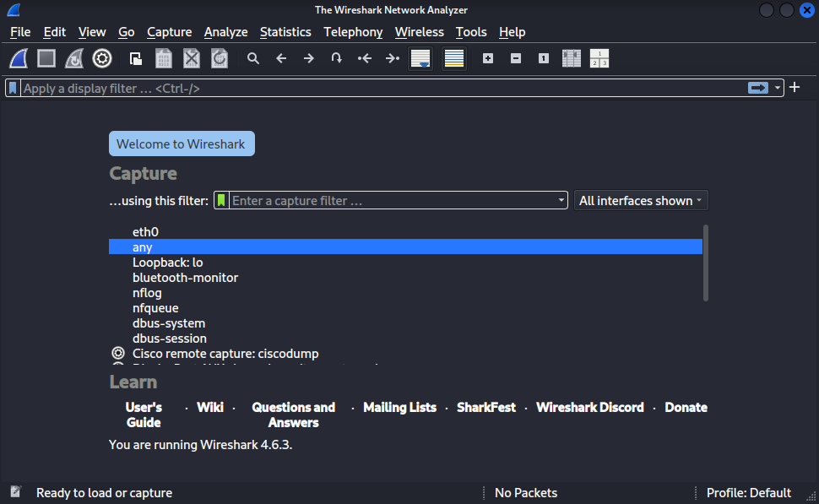Click into the capture filter input field
Viewport: 819px width, 504px height.
coord(388,201)
